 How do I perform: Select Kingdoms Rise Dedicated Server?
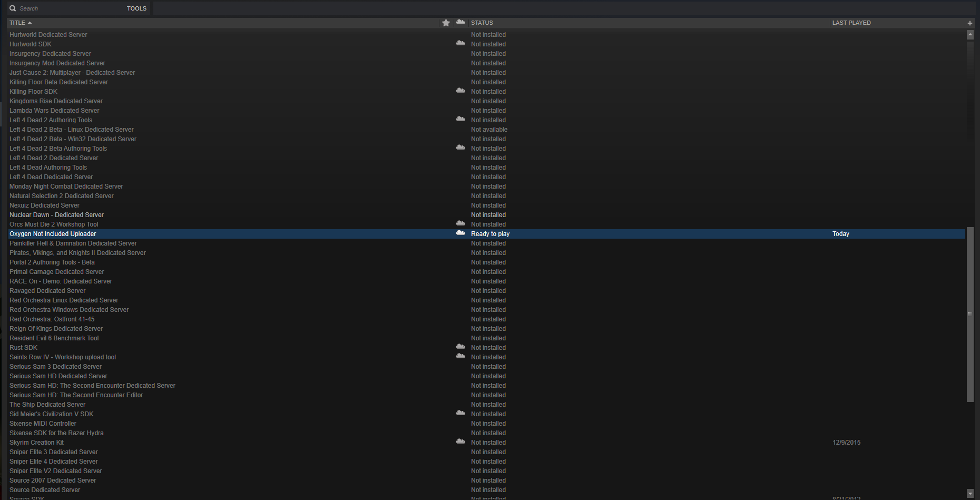(56, 101)
